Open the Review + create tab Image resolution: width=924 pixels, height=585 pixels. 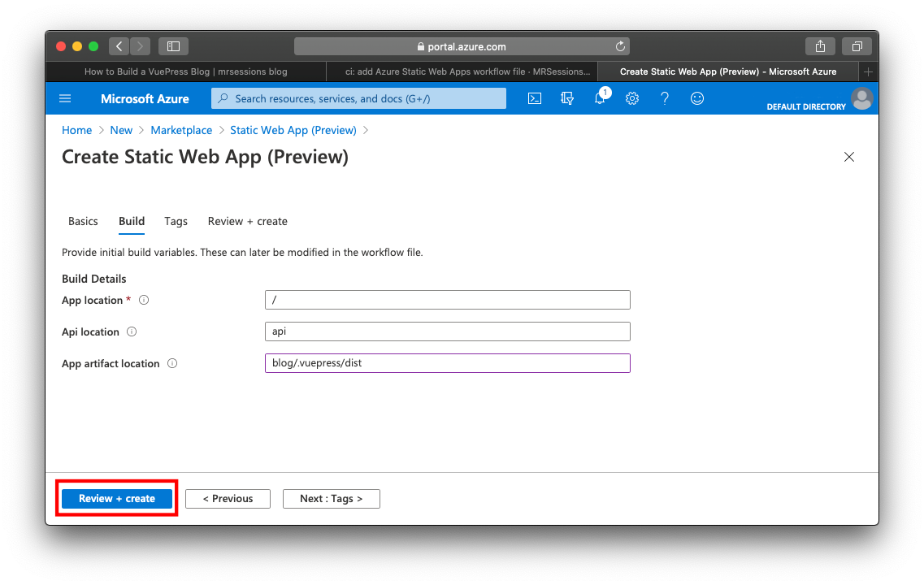point(248,222)
